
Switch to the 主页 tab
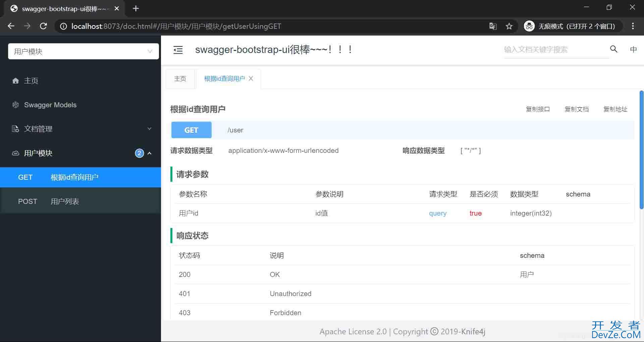[x=180, y=79]
